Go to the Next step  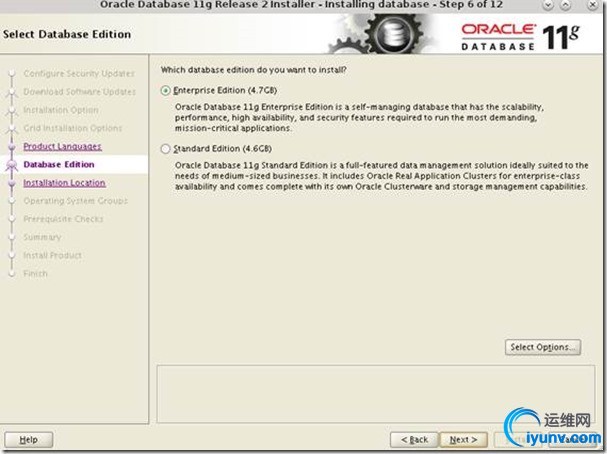point(463,440)
